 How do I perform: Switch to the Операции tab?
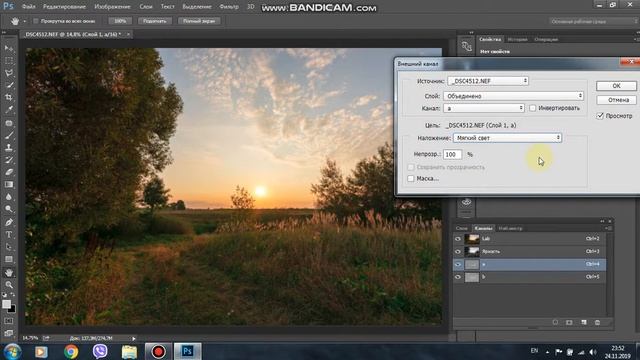[x=546, y=40]
